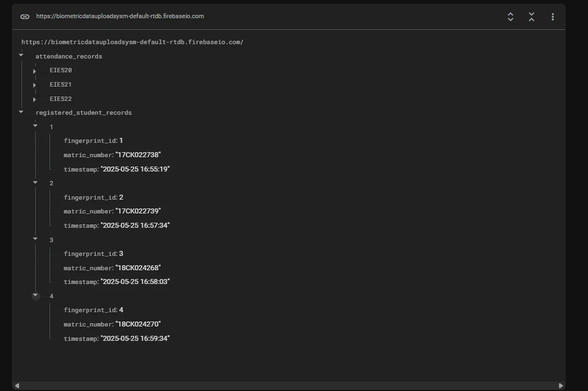Click the root database URL path
588x391 pixels.
tap(132, 42)
